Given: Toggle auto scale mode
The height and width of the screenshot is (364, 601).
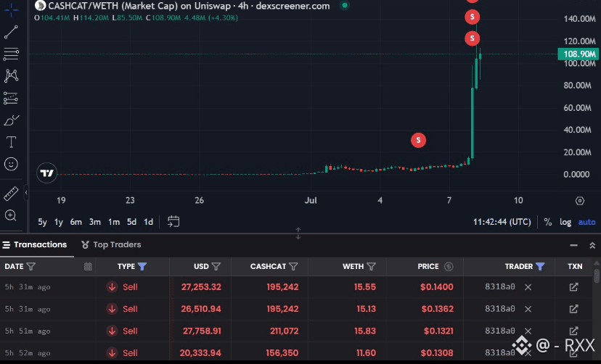Looking at the screenshot, I should pos(586,222).
